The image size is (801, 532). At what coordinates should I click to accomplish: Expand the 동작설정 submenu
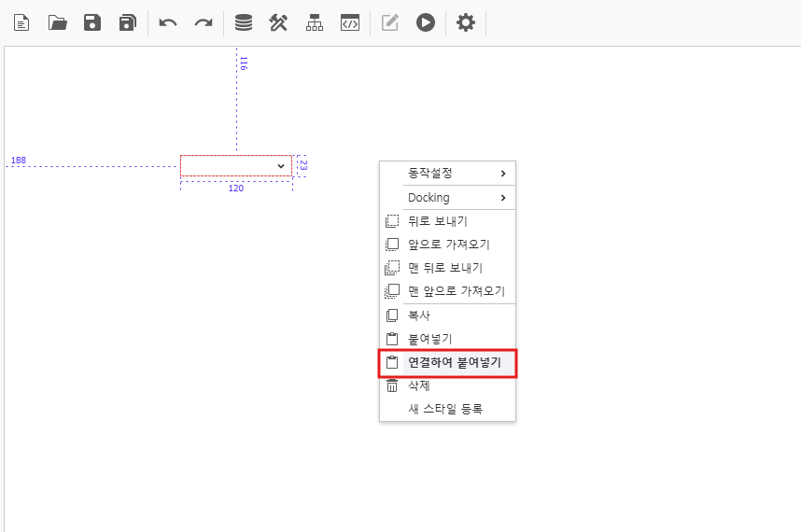pyautogui.click(x=447, y=174)
